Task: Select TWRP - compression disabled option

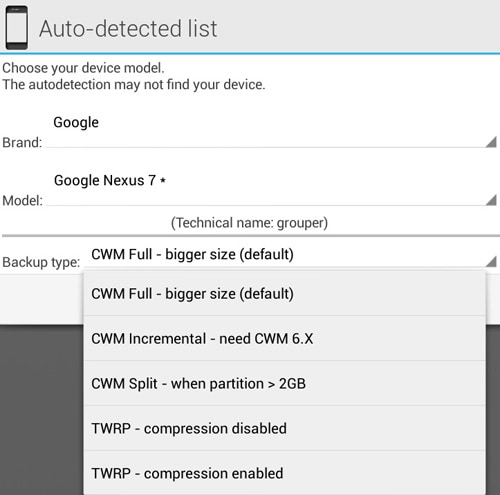Action: coord(284,428)
